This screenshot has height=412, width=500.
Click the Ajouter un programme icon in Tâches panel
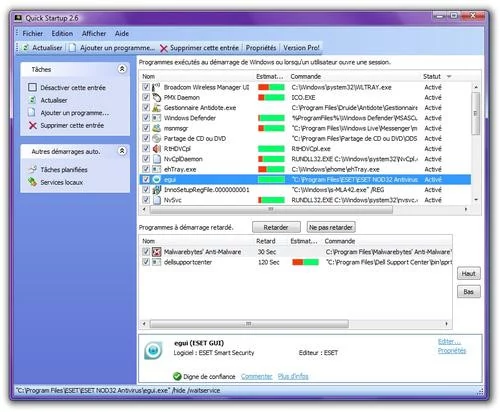[32, 113]
